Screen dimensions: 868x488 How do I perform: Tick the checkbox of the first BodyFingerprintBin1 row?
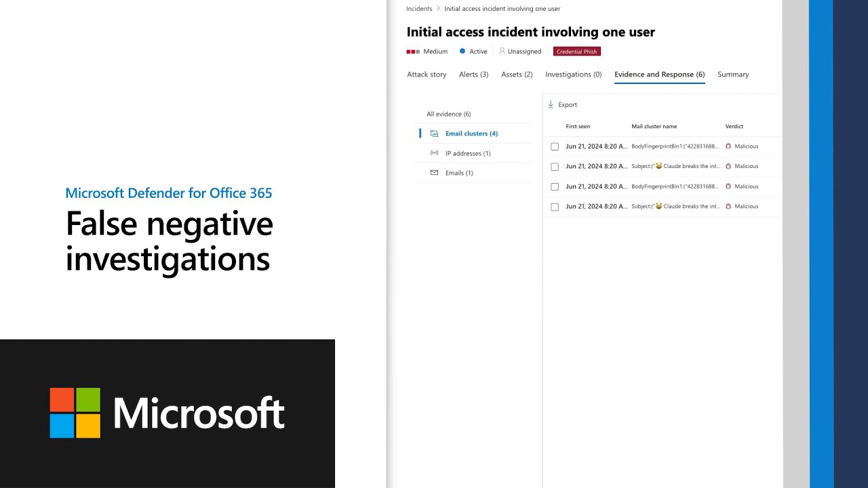pos(555,146)
